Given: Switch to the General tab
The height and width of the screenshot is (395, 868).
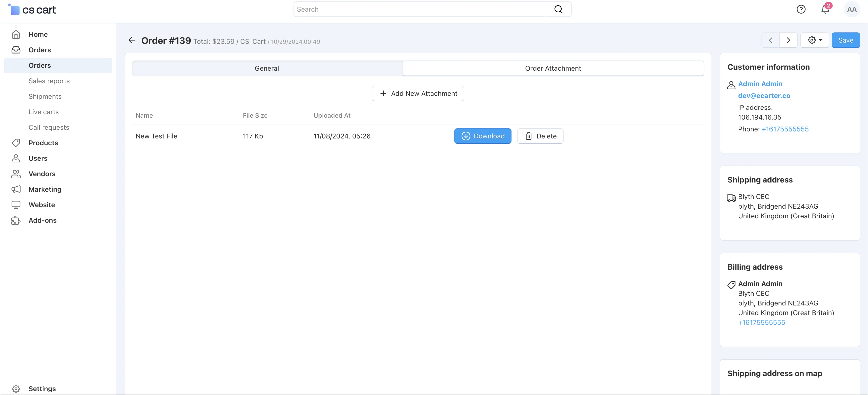Looking at the screenshot, I should (x=267, y=68).
